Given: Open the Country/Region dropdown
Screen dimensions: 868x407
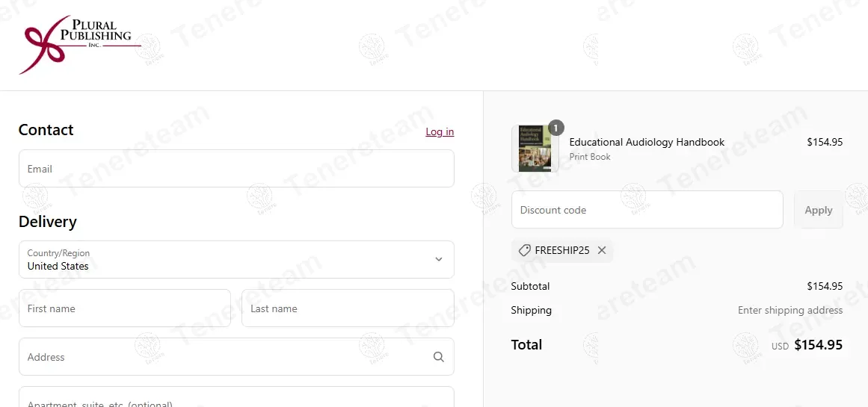Looking at the screenshot, I should (236, 259).
